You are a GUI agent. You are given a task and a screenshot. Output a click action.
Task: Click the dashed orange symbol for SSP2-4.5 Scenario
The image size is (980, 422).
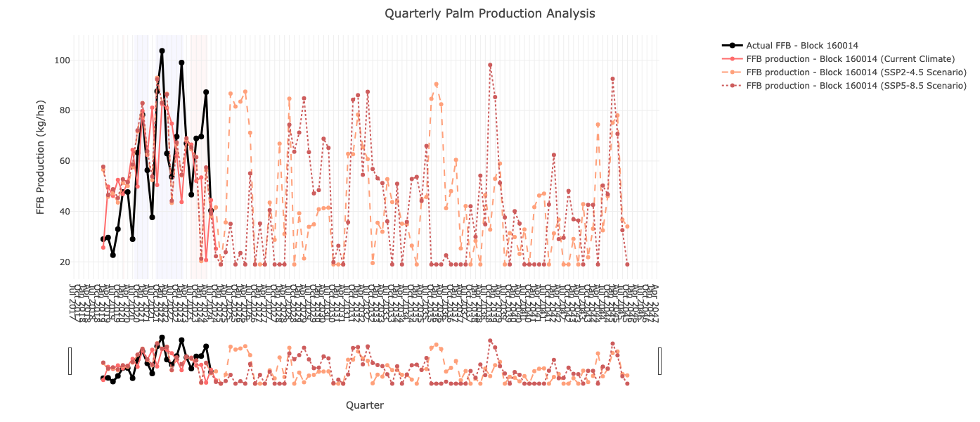(731, 72)
